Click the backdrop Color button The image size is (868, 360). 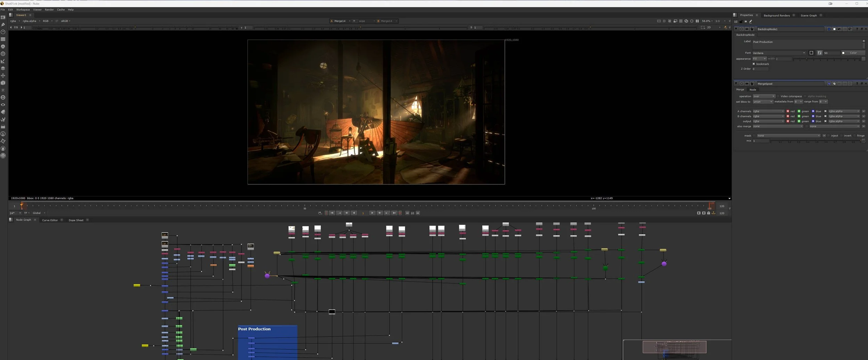[853, 53]
